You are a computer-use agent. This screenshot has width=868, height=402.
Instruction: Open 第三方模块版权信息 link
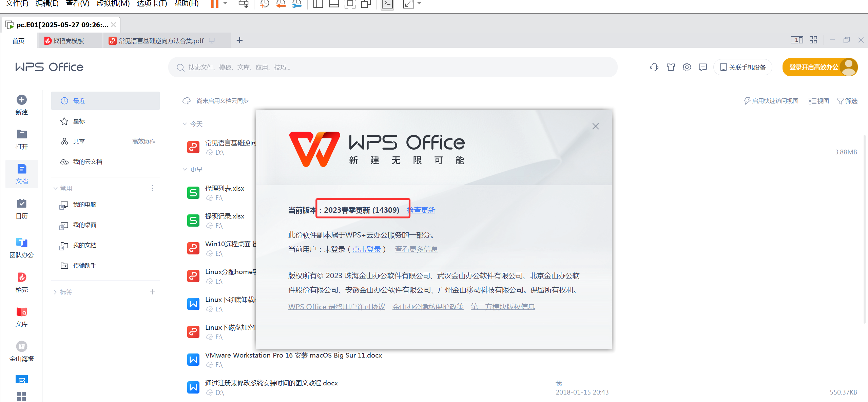[x=503, y=307]
